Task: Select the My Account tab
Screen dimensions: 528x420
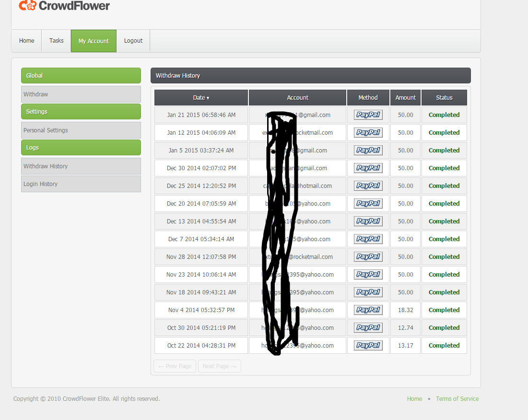Action: point(94,41)
